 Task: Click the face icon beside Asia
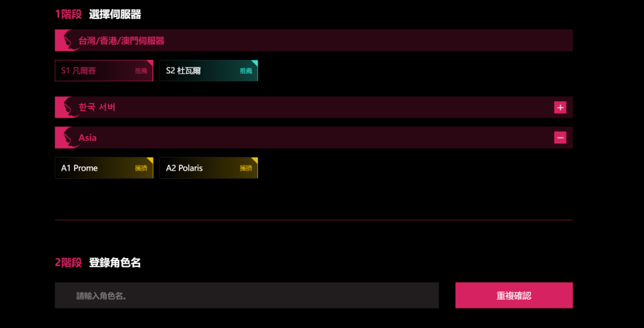point(67,138)
